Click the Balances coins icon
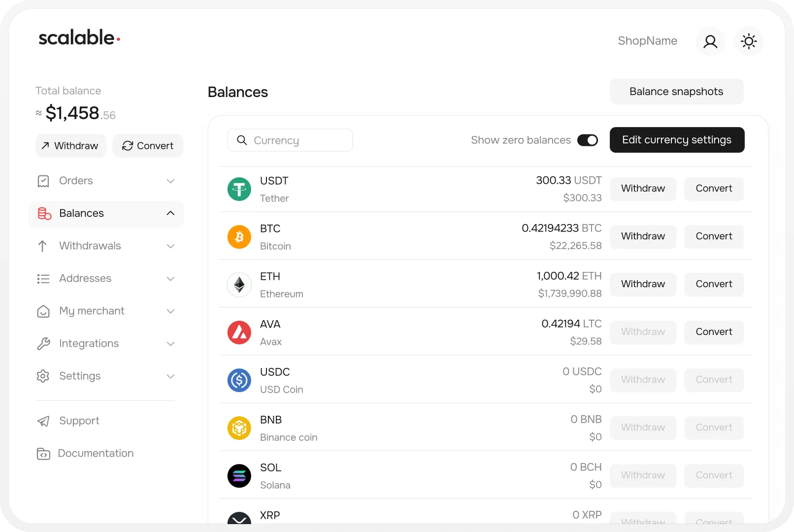The width and height of the screenshot is (794, 532). point(44,213)
